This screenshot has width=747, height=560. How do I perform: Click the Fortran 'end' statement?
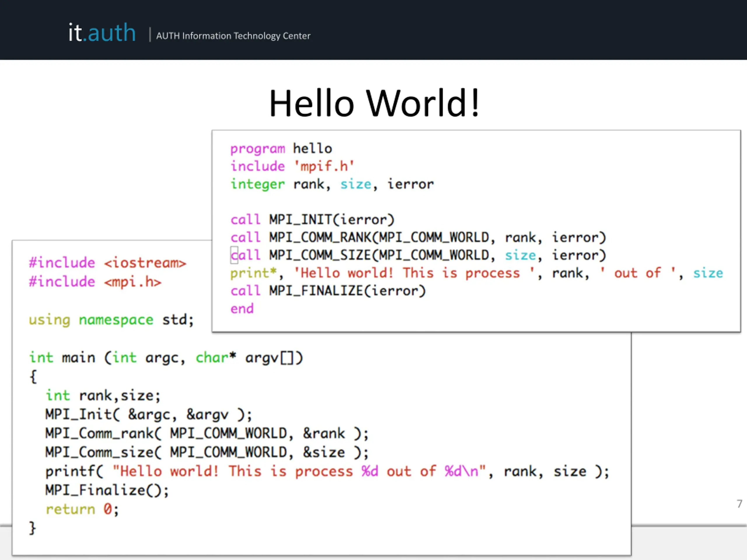[x=242, y=309]
